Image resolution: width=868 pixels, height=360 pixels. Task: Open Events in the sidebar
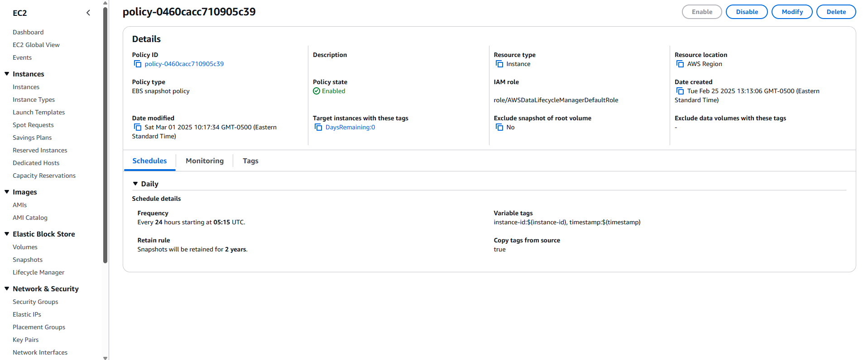coord(22,57)
